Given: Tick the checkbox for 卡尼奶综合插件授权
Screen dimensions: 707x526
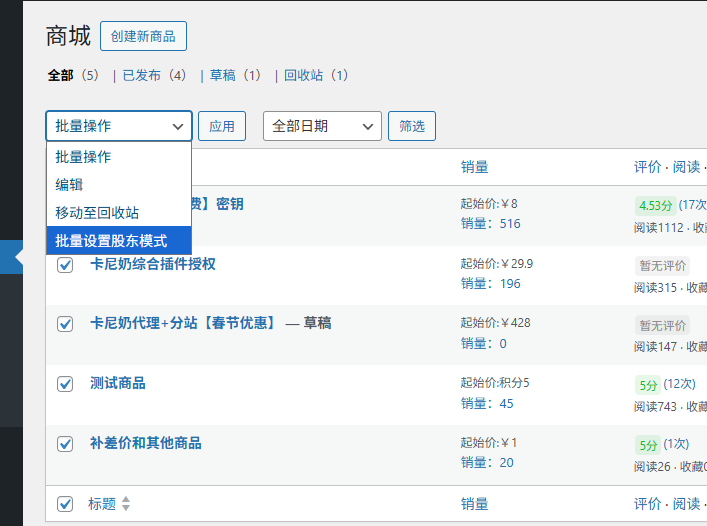Looking at the screenshot, I should [65, 265].
